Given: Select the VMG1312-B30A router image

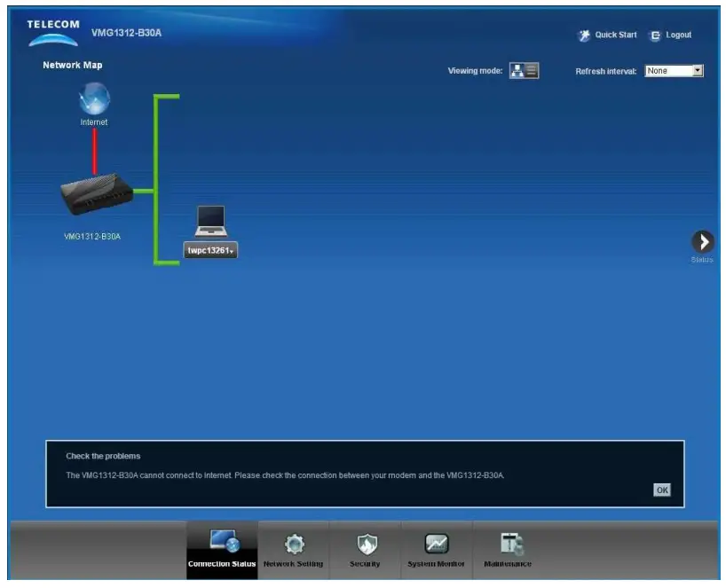Looking at the screenshot, I should 97,194.
